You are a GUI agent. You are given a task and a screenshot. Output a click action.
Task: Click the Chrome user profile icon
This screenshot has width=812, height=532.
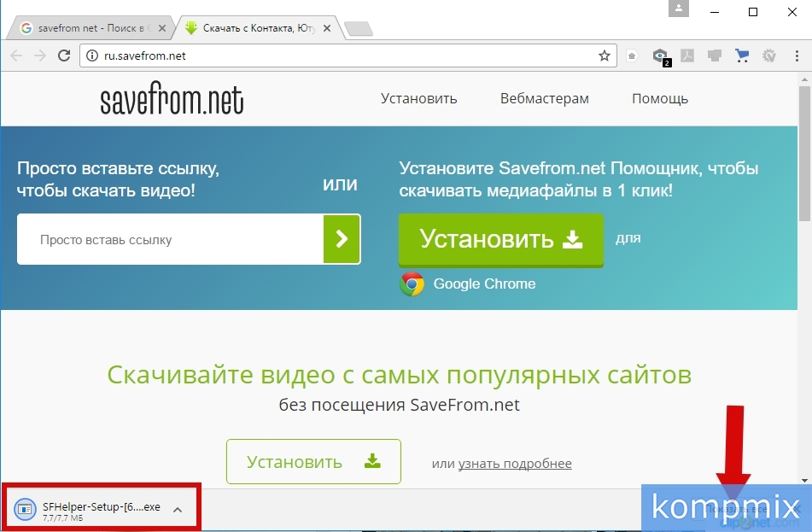679,10
